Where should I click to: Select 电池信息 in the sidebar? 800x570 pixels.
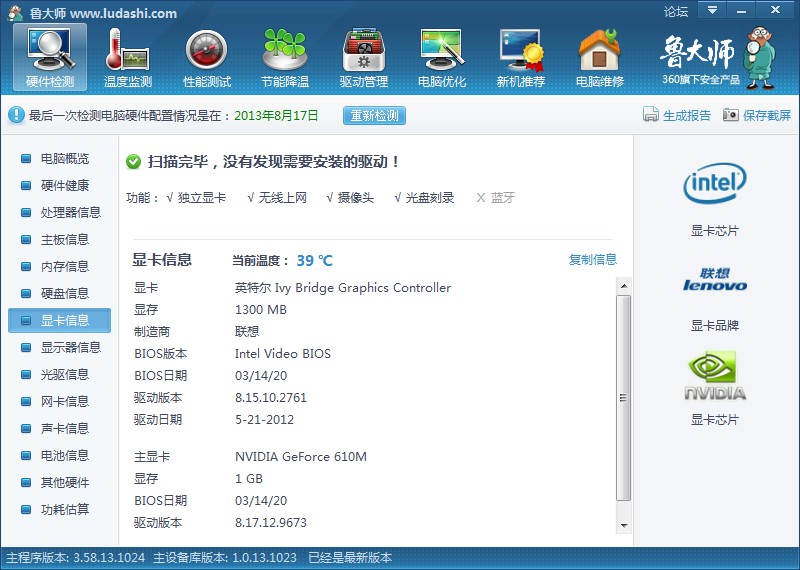[x=64, y=455]
